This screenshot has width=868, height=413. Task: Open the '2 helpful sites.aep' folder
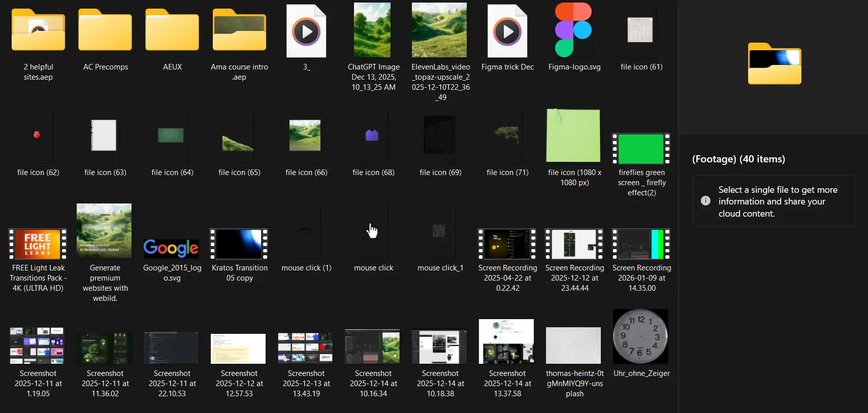pyautogui.click(x=38, y=31)
